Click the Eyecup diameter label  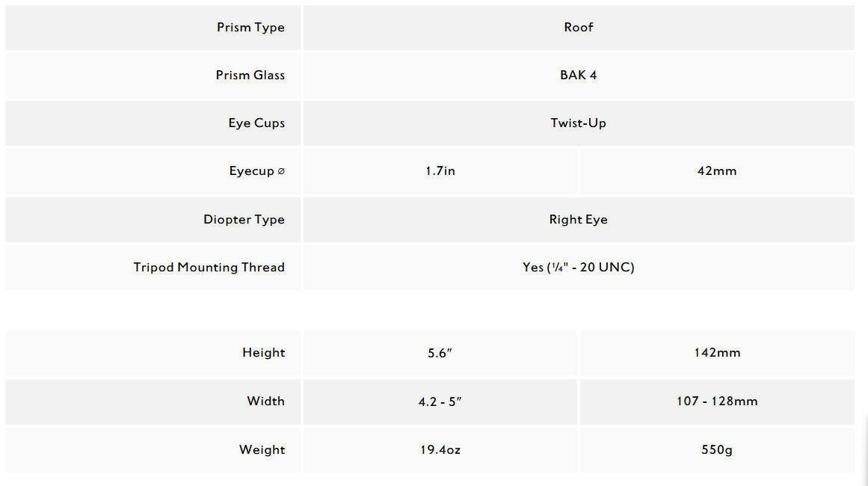(x=256, y=171)
